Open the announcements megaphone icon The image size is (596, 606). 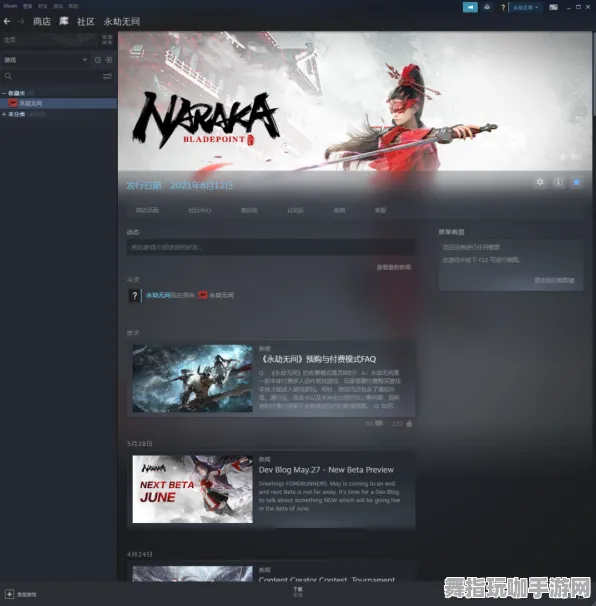coord(470,7)
